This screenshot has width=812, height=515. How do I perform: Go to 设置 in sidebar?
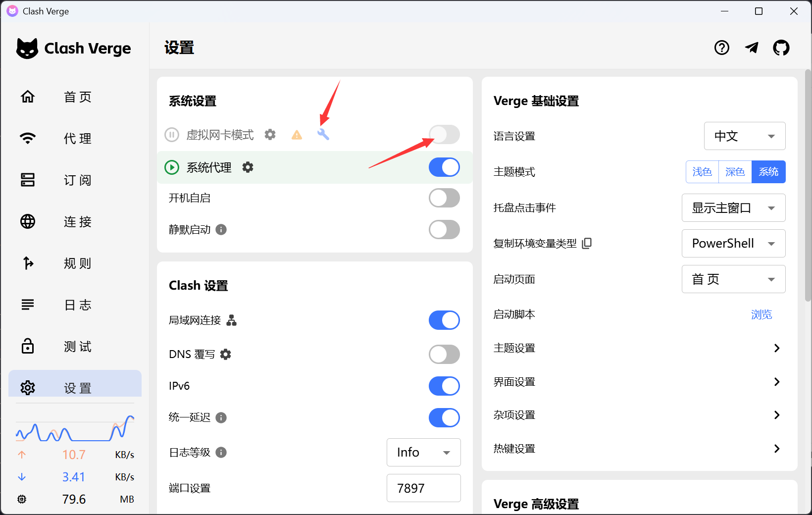click(75, 384)
